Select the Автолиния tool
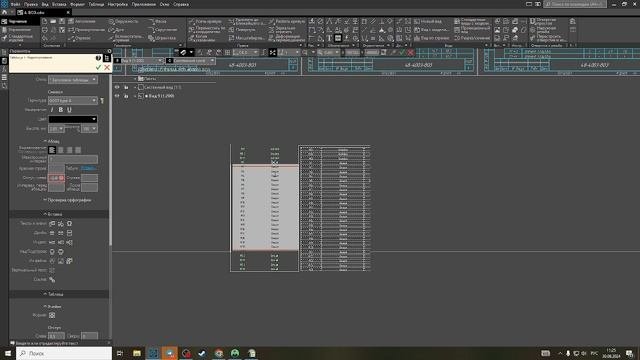Screen dimensions: 640x360 pos(82,21)
